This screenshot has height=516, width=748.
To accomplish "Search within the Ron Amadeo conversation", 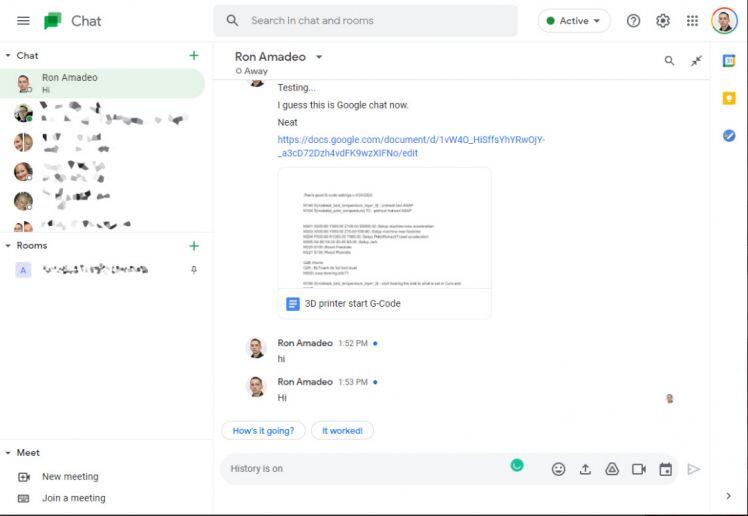I will coord(669,61).
